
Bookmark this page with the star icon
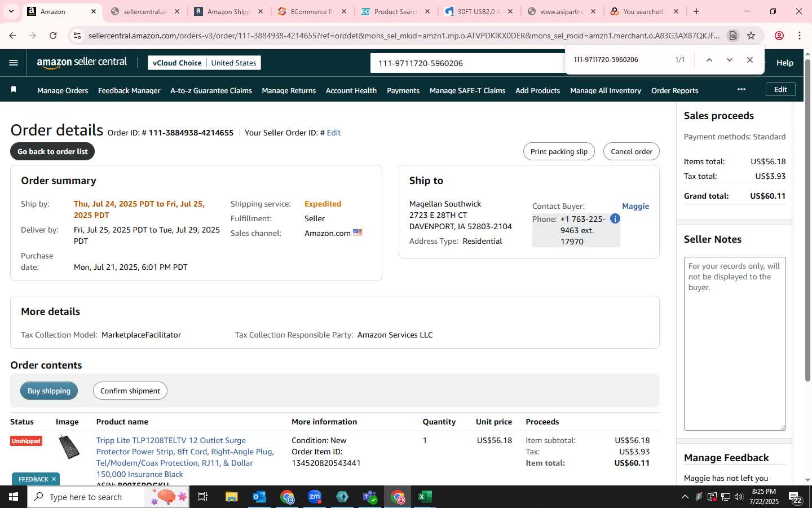[x=751, y=36]
